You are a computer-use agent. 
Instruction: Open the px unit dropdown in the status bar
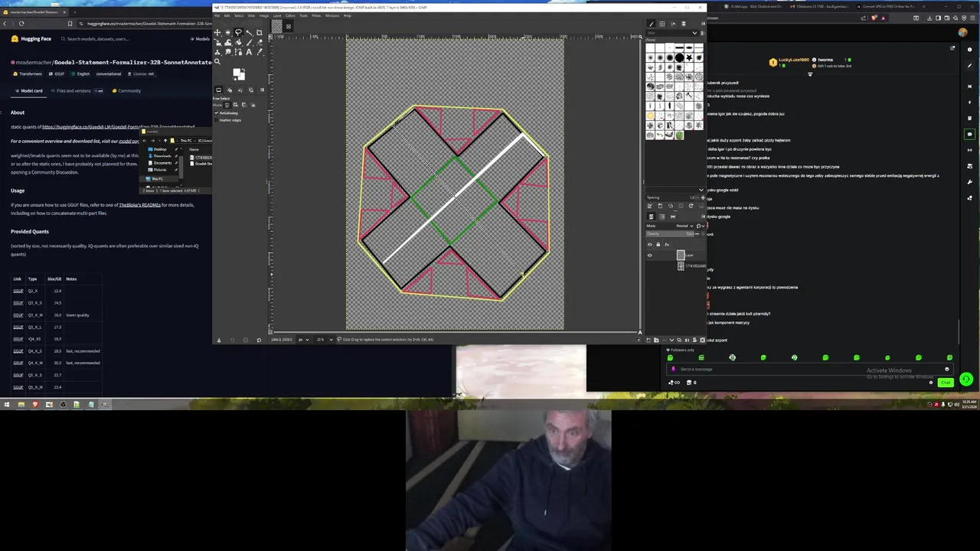(x=303, y=340)
